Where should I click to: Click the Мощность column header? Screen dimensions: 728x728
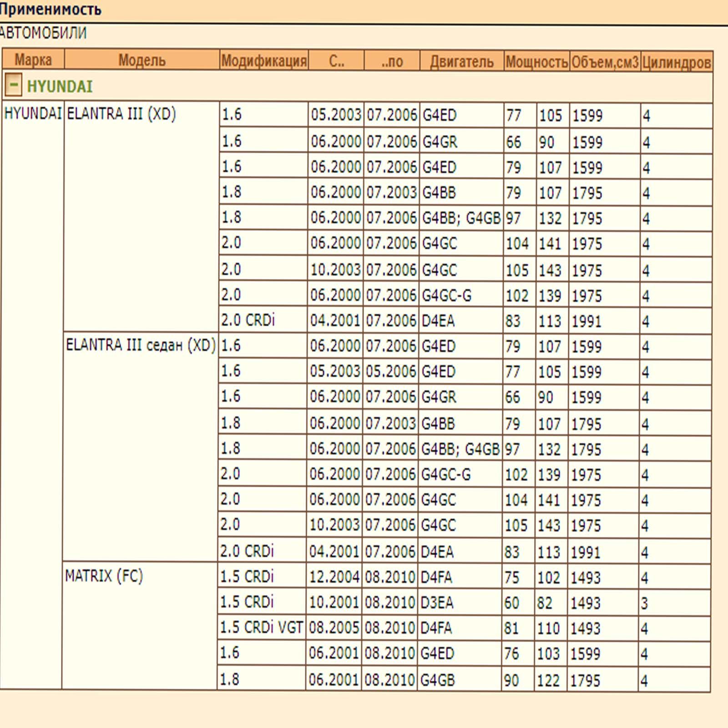[x=537, y=61]
